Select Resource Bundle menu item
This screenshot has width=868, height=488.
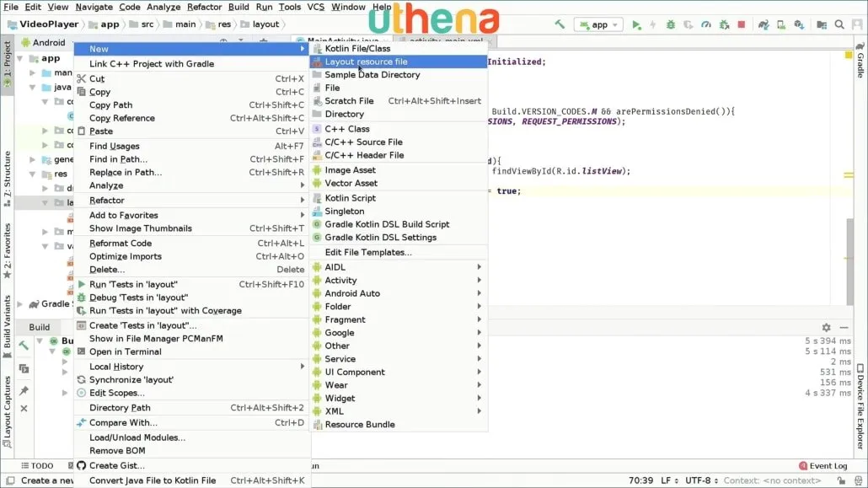click(x=399, y=425)
